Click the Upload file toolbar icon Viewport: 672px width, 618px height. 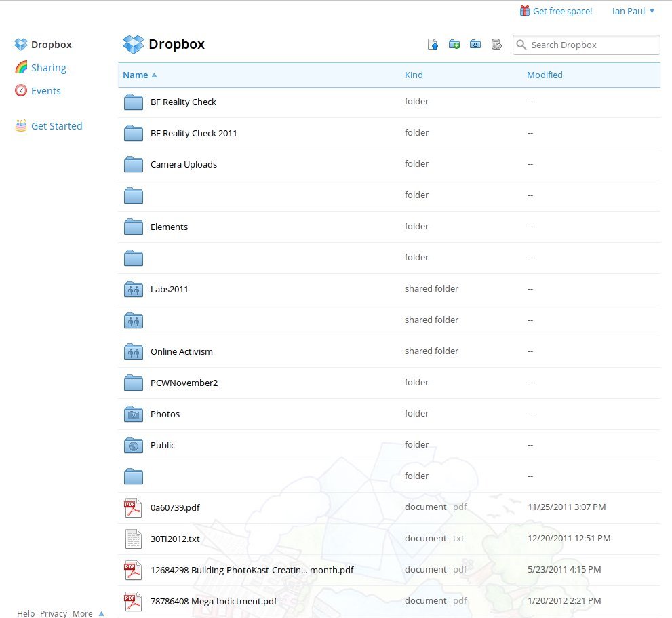point(433,44)
